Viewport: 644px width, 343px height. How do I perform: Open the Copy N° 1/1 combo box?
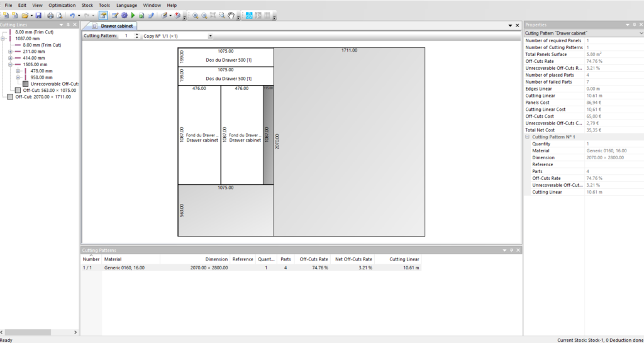coord(177,36)
